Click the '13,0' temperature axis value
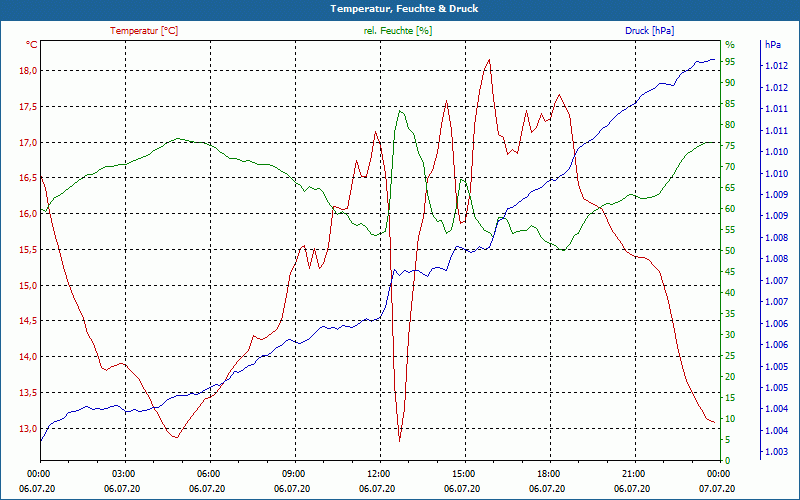800x500 pixels. point(29,429)
